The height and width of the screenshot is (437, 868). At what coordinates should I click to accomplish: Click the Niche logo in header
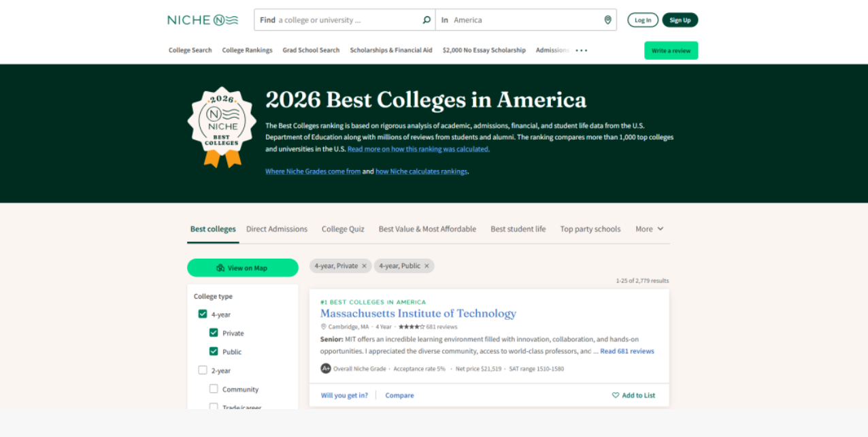[x=203, y=20]
